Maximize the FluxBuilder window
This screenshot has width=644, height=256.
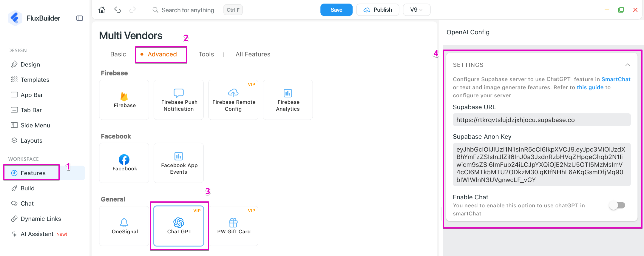coord(621,10)
